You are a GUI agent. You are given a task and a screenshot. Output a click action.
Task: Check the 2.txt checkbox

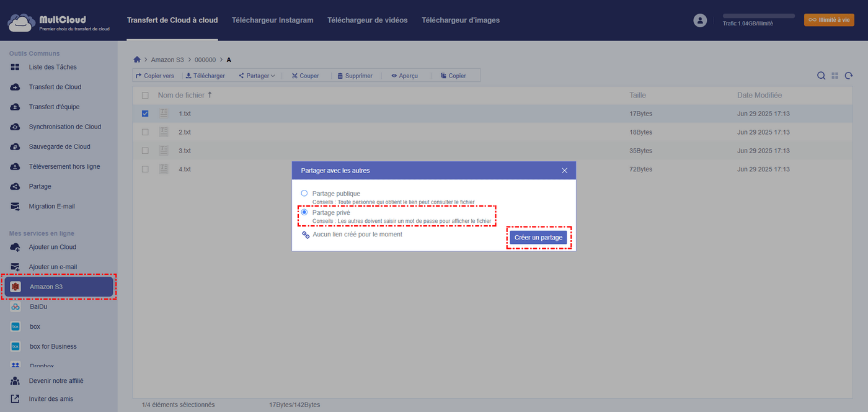tap(145, 132)
